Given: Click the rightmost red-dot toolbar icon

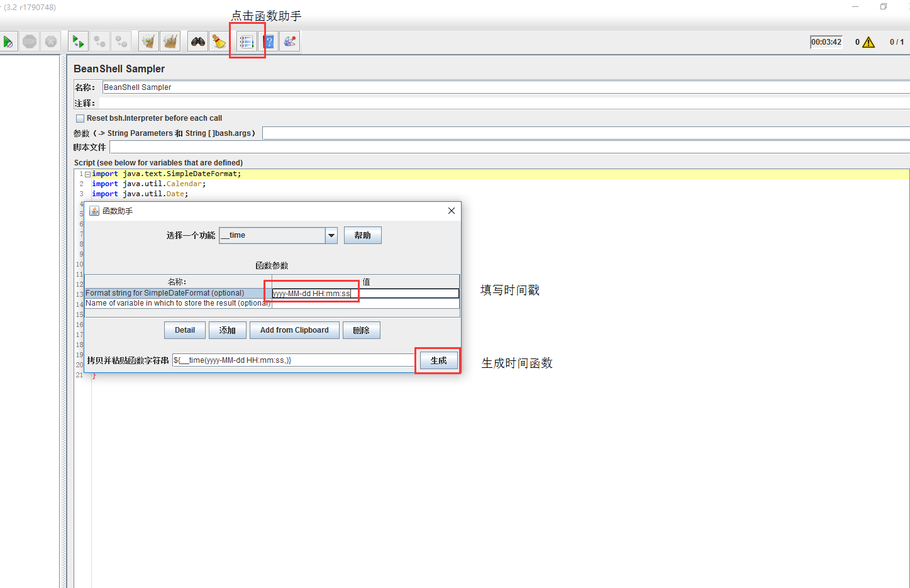Looking at the screenshot, I should (290, 42).
